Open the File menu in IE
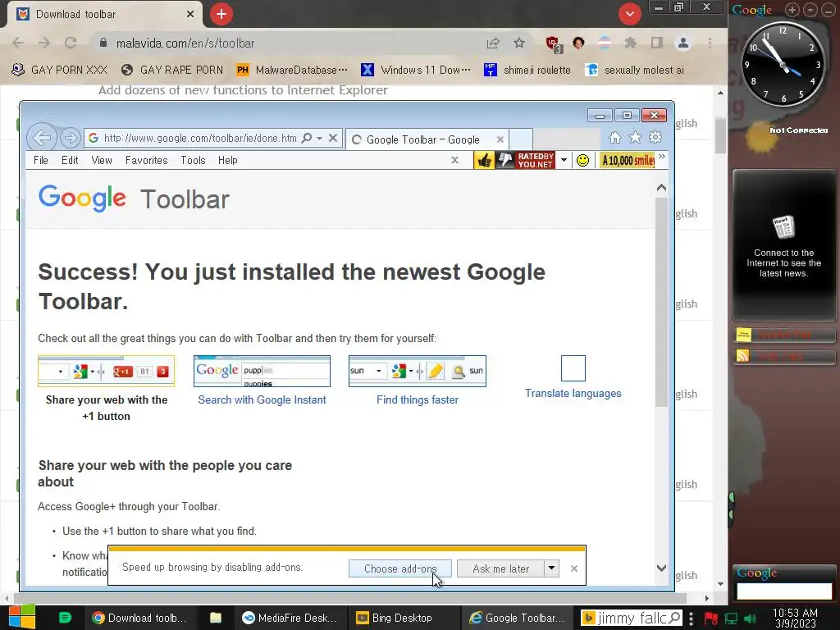Viewport: 840px width, 630px height. 41,160
